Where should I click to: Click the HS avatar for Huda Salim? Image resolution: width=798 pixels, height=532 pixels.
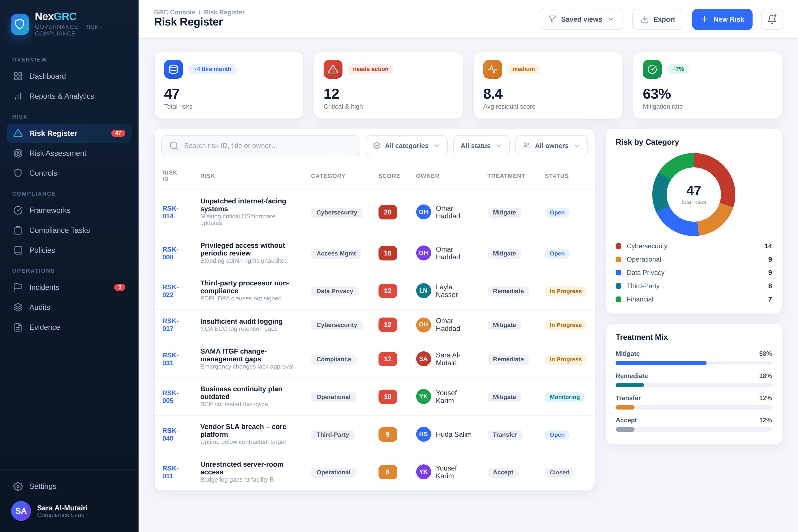coord(423,434)
